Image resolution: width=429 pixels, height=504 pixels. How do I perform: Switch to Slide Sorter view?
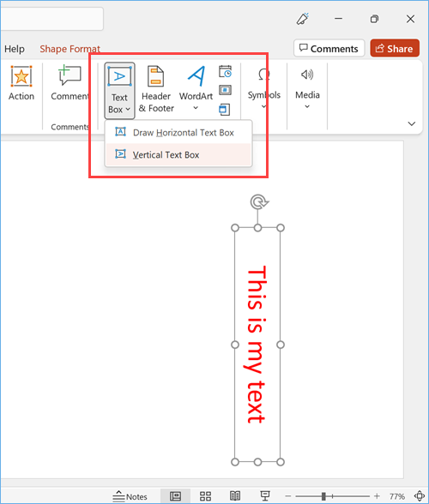pos(205,496)
